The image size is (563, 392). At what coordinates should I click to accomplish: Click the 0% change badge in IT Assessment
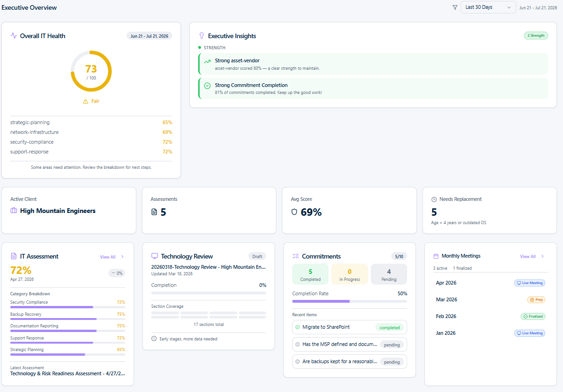(x=117, y=273)
